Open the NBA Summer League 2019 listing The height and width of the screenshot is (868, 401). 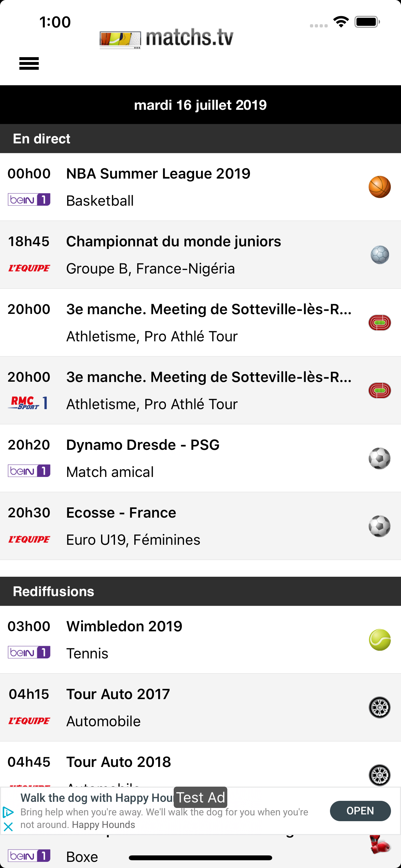[159, 174]
